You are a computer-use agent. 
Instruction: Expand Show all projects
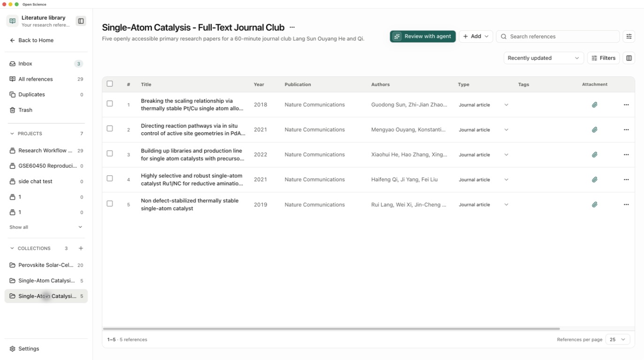46,227
